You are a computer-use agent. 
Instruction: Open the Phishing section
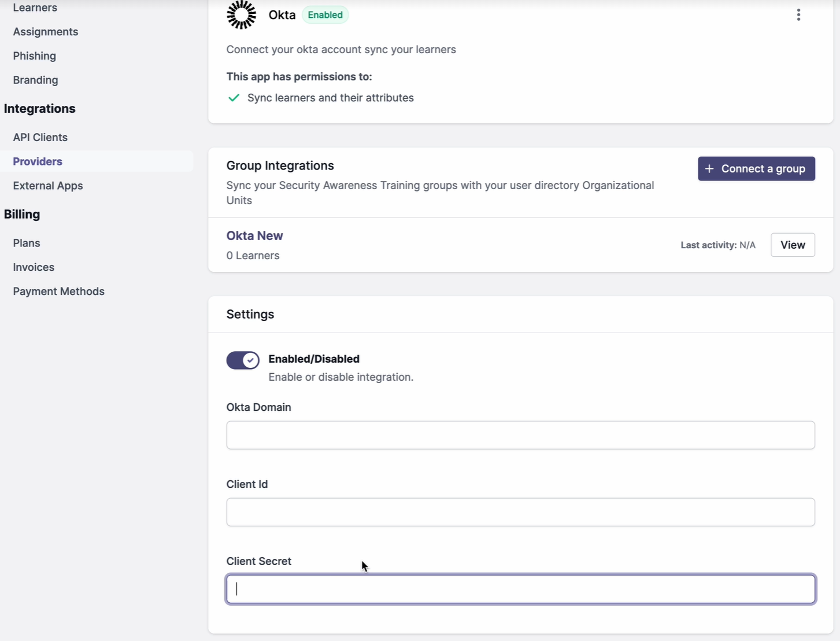coord(35,56)
